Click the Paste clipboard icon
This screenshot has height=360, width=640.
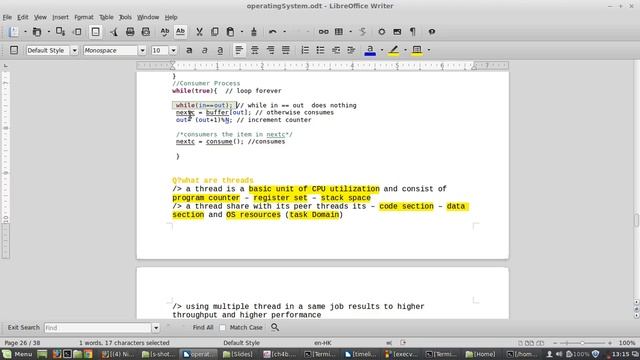click(230, 32)
